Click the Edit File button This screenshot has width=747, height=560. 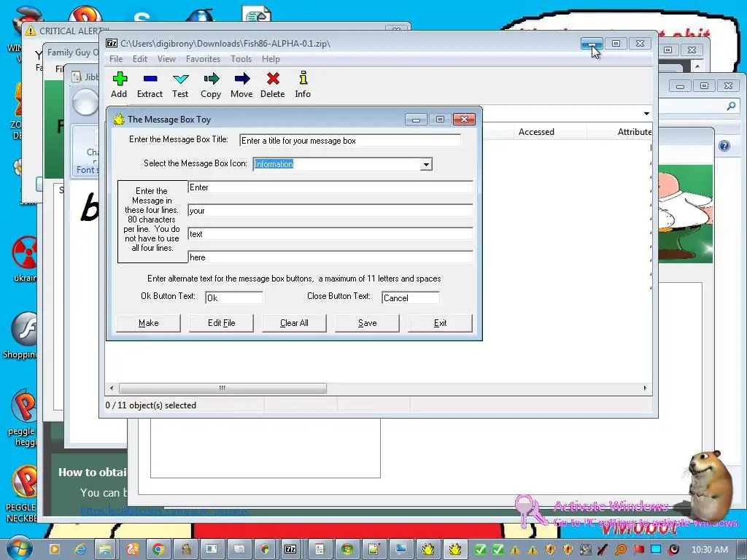[x=221, y=323]
